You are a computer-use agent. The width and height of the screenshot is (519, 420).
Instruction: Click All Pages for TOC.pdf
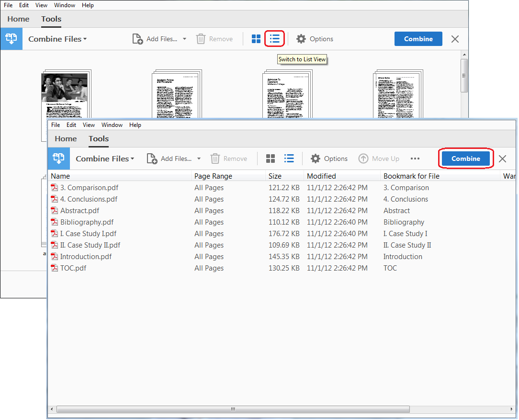coord(209,268)
